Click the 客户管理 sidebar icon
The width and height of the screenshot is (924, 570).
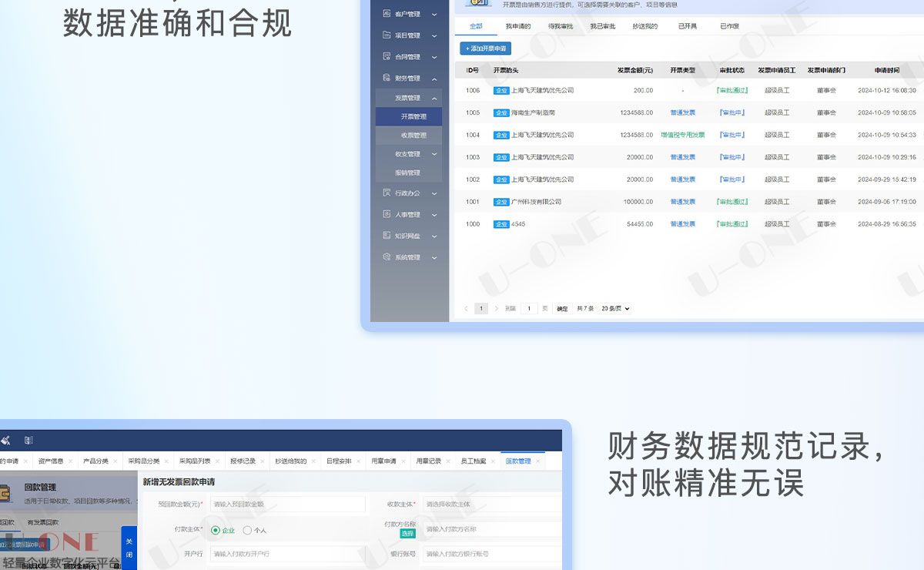coord(387,14)
